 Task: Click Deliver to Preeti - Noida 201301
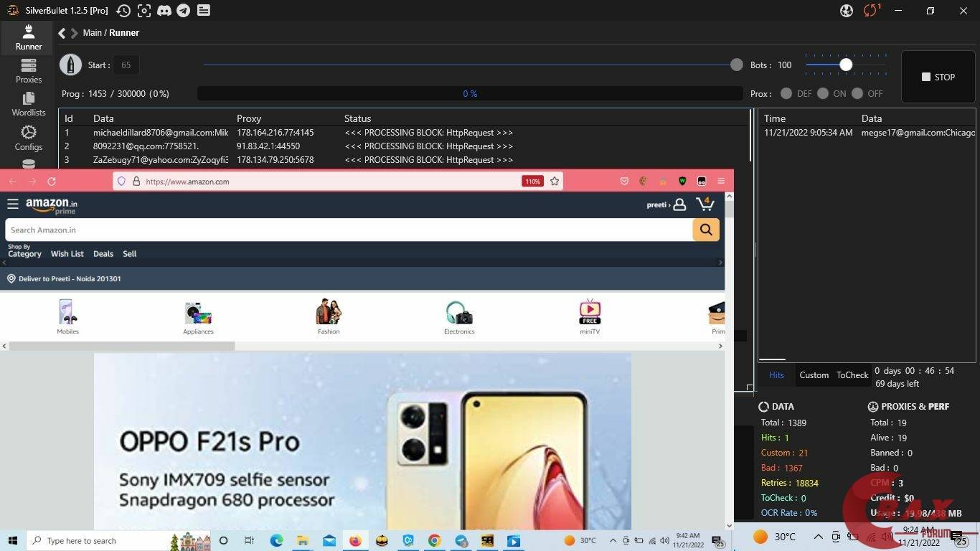(x=64, y=278)
